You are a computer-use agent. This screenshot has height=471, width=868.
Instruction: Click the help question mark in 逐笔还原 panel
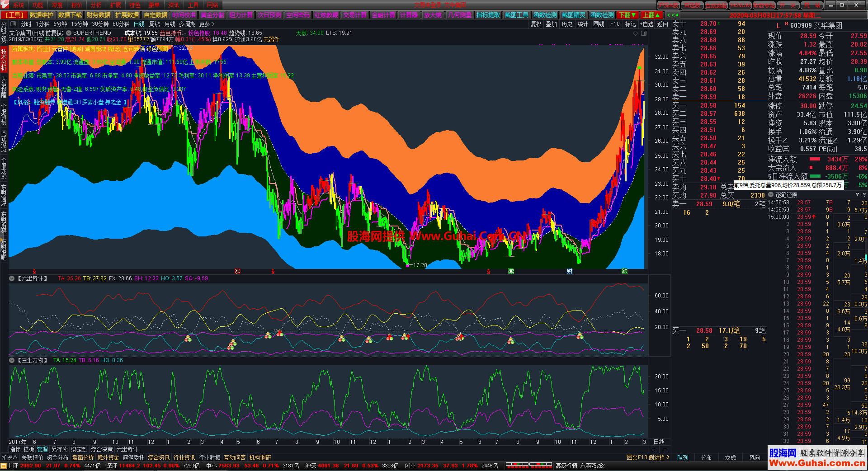tap(864, 195)
